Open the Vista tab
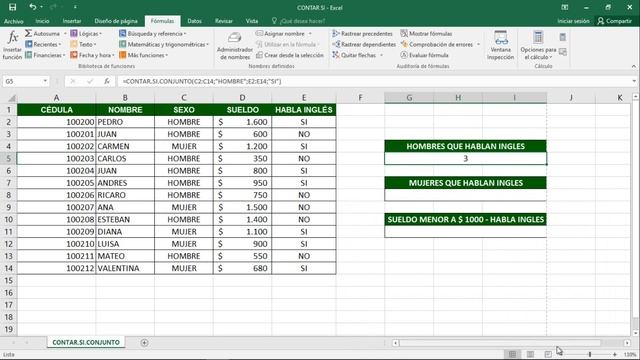The height and width of the screenshot is (360, 640). [252, 21]
